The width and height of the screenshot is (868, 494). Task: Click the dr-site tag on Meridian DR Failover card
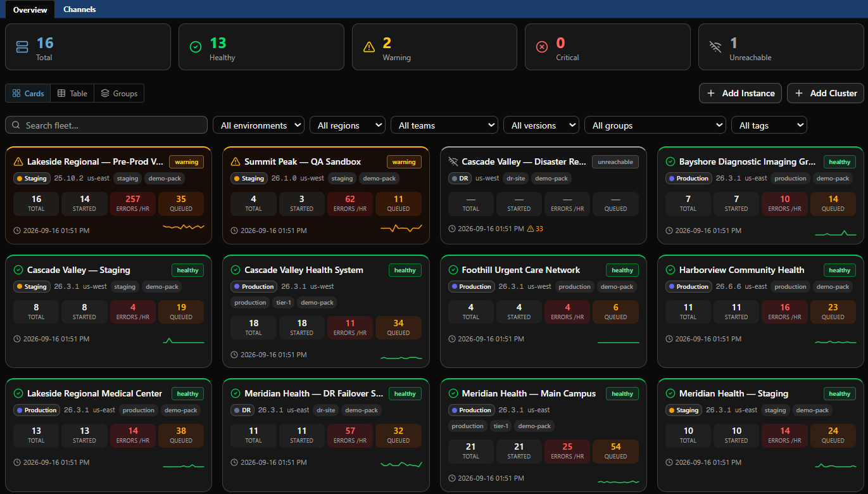click(325, 410)
